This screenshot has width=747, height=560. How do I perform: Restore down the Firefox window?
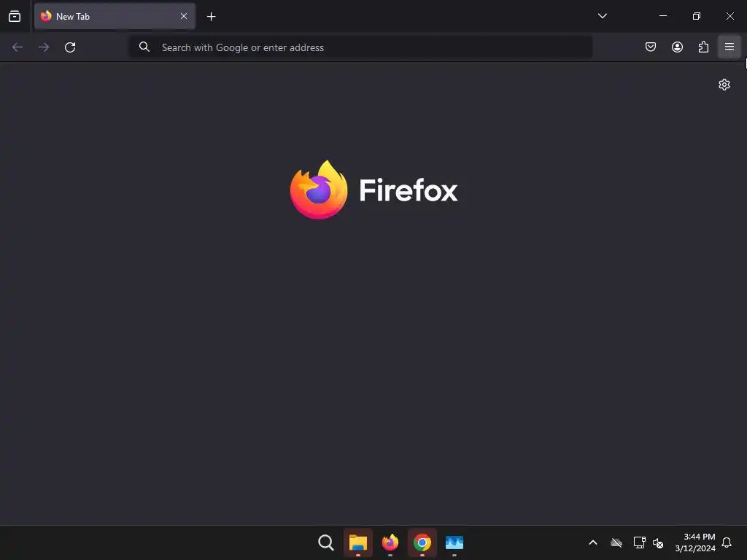click(x=697, y=16)
